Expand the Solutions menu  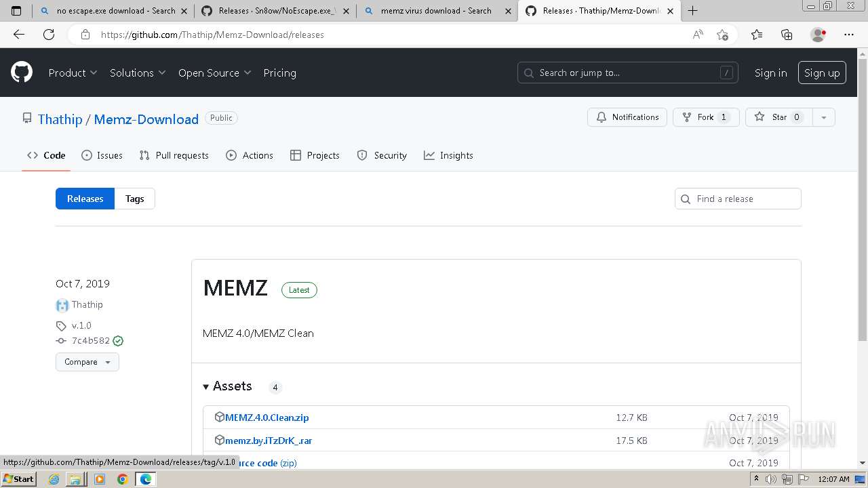pyautogui.click(x=138, y=73)
